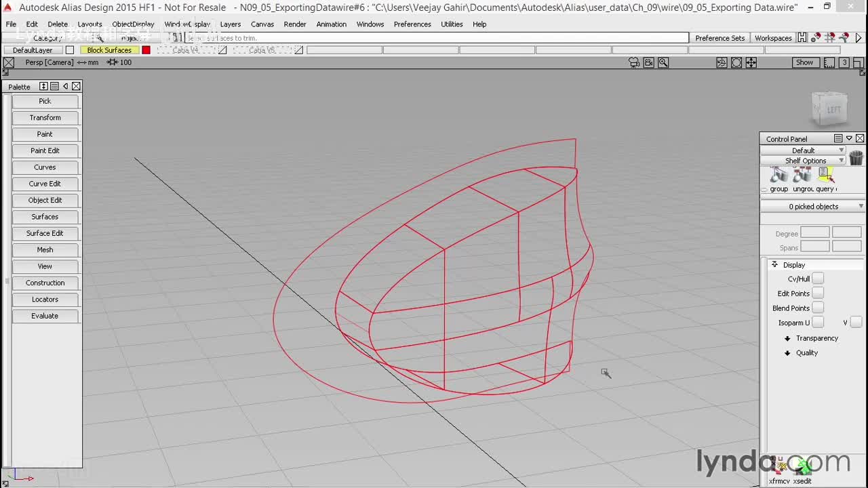Click the Block Surfaces red color swatch

pos(146,50)
